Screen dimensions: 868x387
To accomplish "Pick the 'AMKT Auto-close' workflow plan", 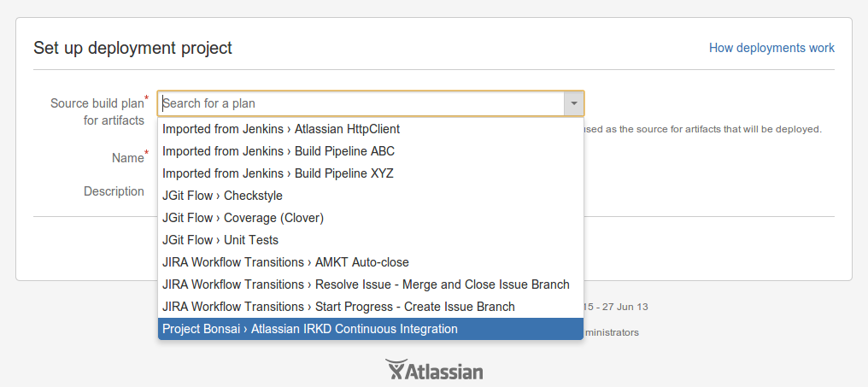I will [x=285, y=262].
